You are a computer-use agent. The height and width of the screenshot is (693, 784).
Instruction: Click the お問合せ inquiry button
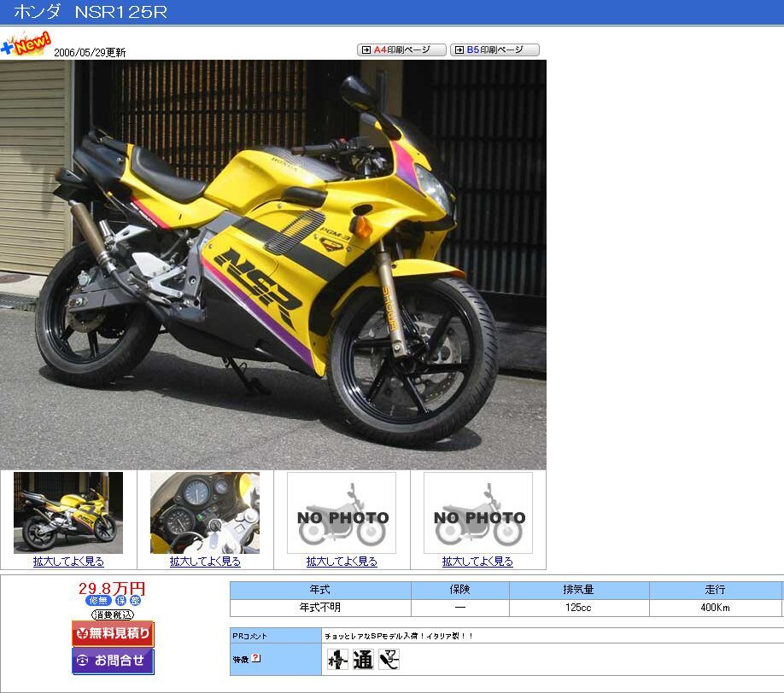click(x=113, y=661)
